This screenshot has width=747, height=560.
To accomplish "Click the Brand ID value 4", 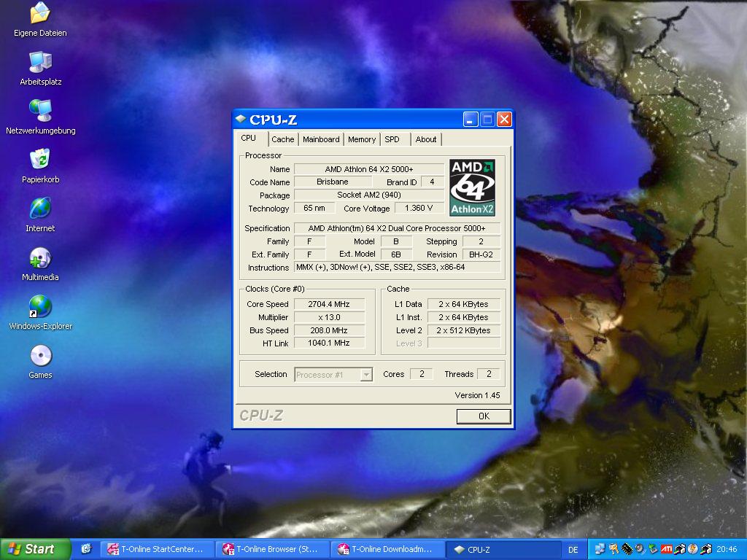I will 432,182.
